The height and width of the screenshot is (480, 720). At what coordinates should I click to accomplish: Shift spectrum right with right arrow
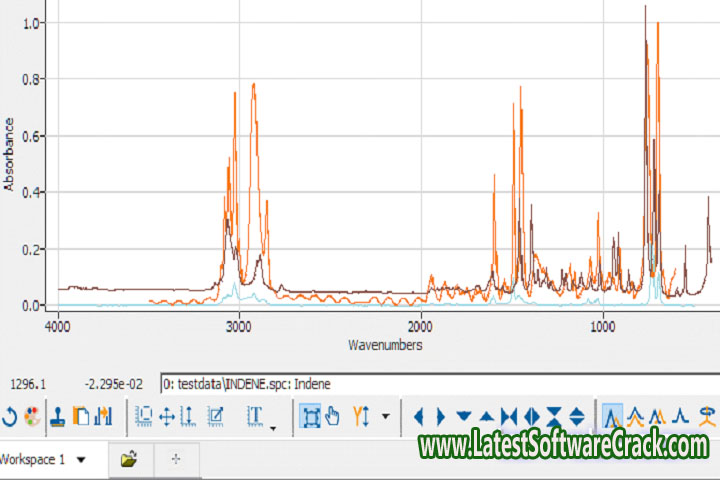click(x=441, y=415)
